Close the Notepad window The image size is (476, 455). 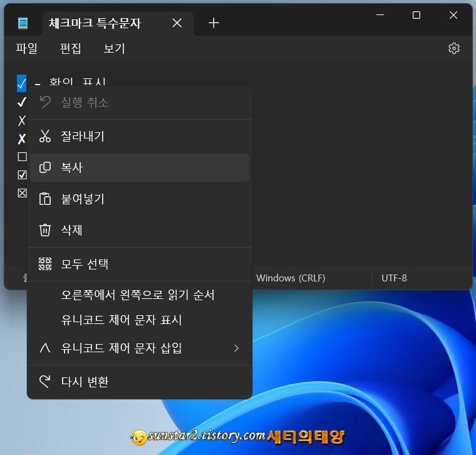(x=453, y=15)
